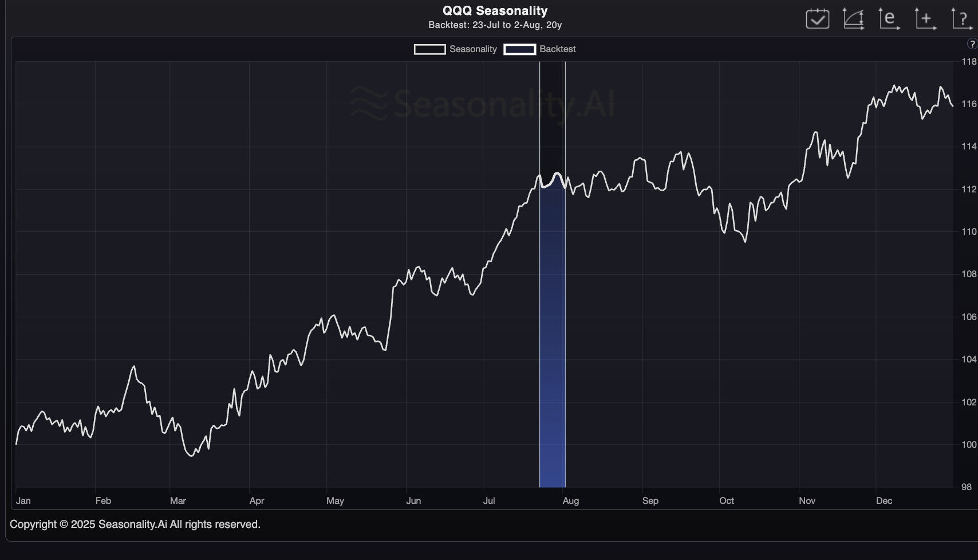Click the blue backtest shaded region

coord(553,332)
